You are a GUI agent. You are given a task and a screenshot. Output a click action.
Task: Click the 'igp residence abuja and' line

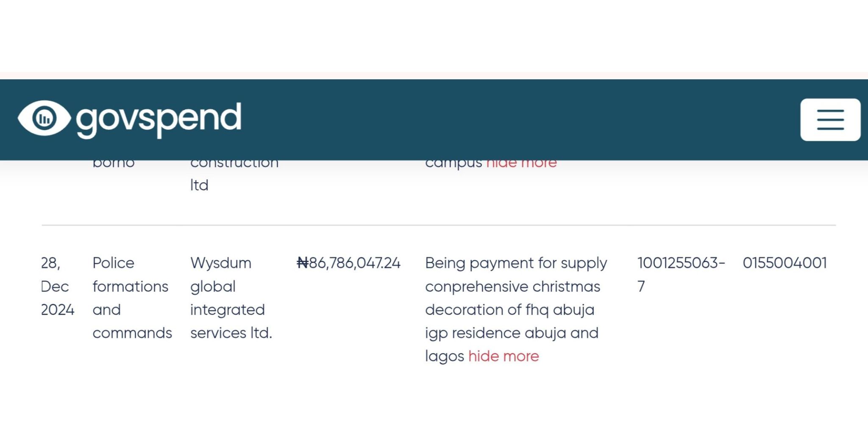coord(512,333)
